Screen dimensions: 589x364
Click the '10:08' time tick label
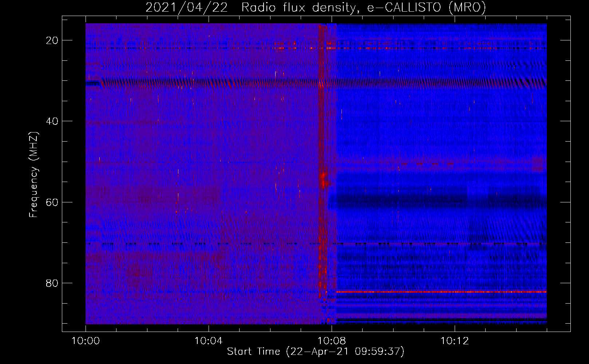pyautogui.click(x=332, y=341)
